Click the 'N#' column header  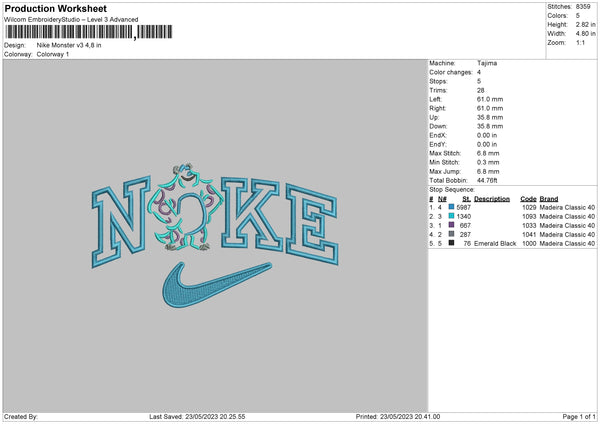pyautogui.click(x=442, y=199)
